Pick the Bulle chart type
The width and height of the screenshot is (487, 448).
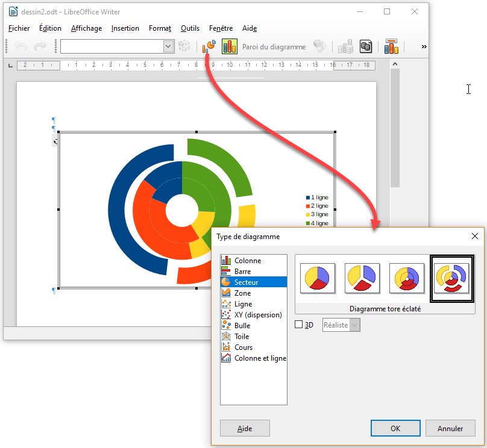[242, 326]
